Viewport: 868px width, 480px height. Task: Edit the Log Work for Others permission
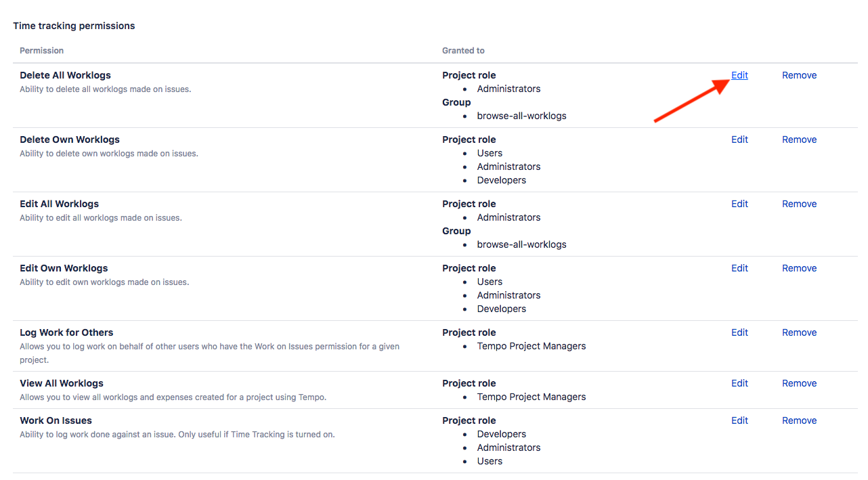click(739, 332)
